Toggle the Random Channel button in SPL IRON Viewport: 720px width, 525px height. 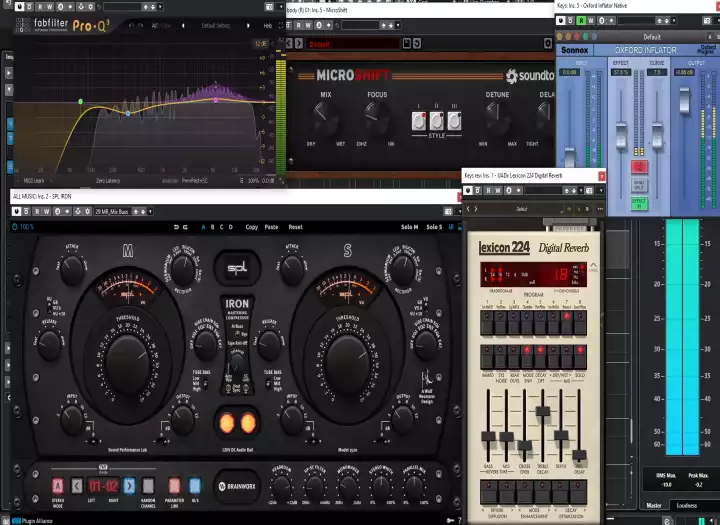click(x=148, y=486)
